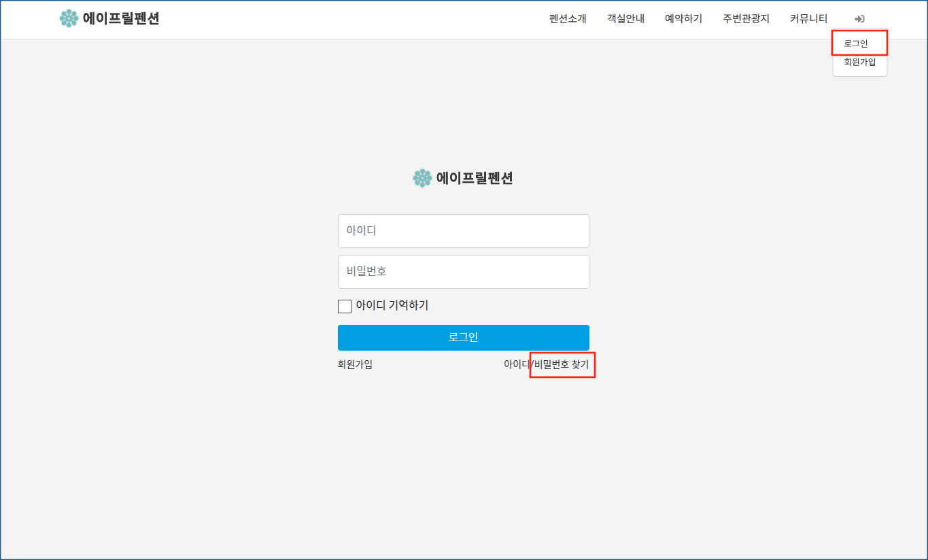This screenshot has width=928, height=560.
Task: Select 로그인 from the account dropdown
Action: click(x=856, y=43)
